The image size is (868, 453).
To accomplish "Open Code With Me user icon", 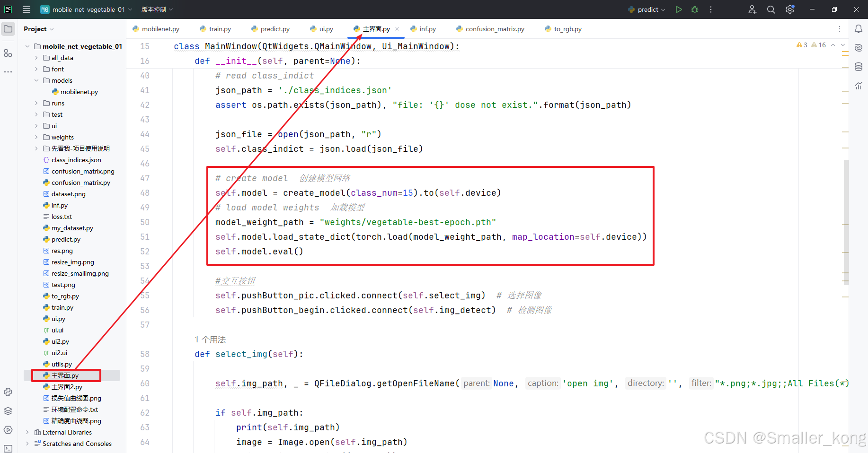I will point(753,9).
